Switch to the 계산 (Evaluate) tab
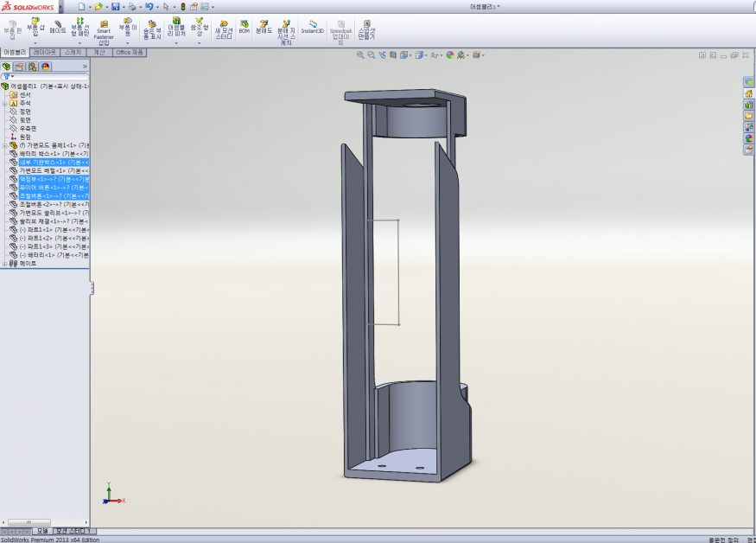 point(98,52)
